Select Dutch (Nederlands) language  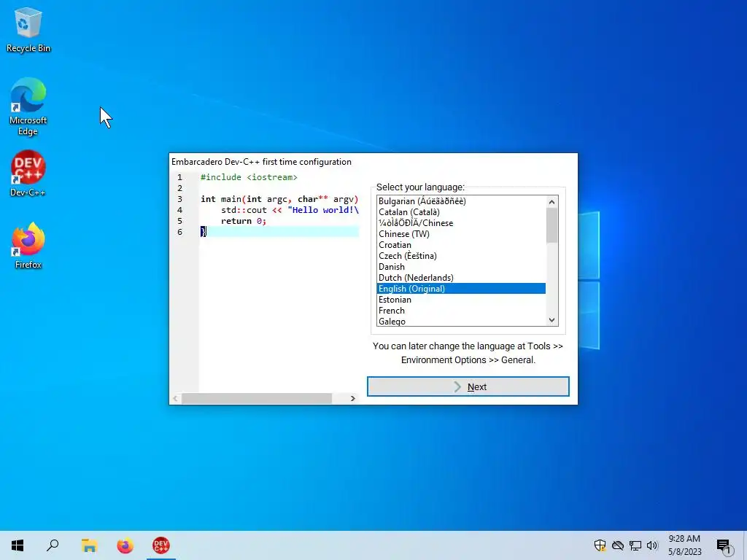pyautogui.click(x=461, y=278)
